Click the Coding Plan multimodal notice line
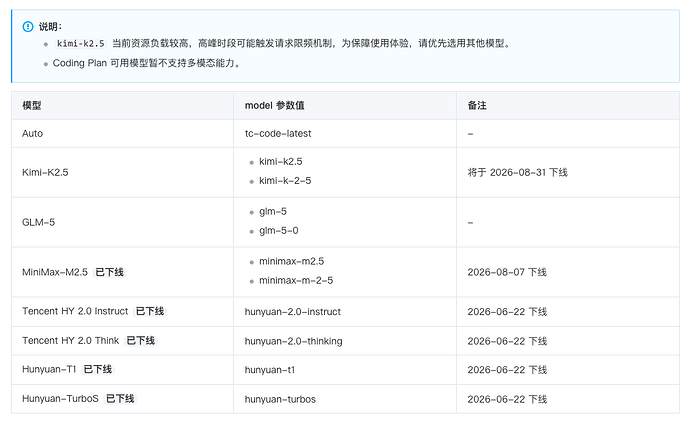This screenshot has height=421, width=690. coord(147,63)
